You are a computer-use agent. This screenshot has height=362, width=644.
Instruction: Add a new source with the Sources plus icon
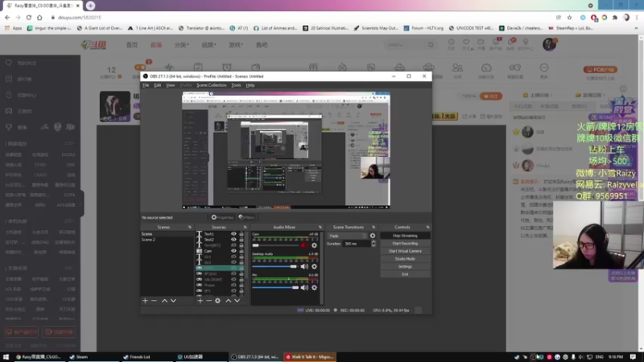[x=200, y=301]
